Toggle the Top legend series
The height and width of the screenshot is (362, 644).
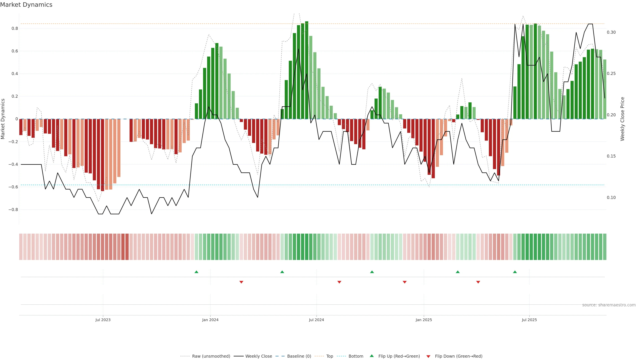coord(330,356)
